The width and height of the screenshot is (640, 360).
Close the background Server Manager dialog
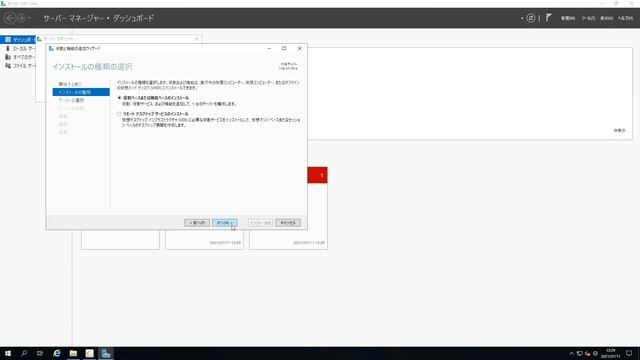tap(196, 39)
